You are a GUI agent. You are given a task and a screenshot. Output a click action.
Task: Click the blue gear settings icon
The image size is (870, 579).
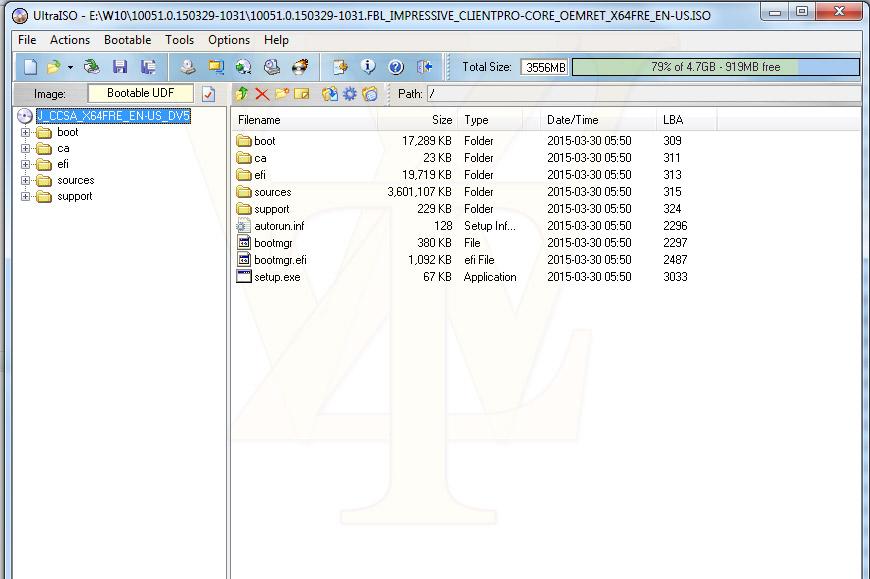[x=350, y=94]
